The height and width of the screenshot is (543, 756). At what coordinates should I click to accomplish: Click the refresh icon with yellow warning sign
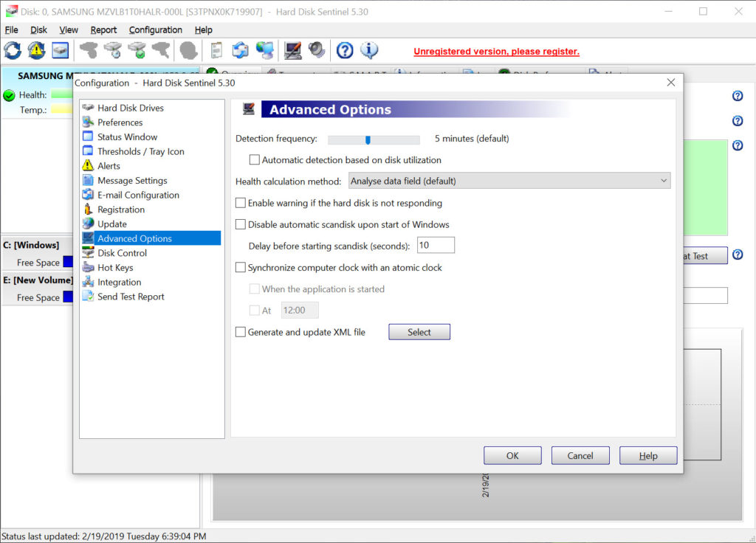pos(37,51)
